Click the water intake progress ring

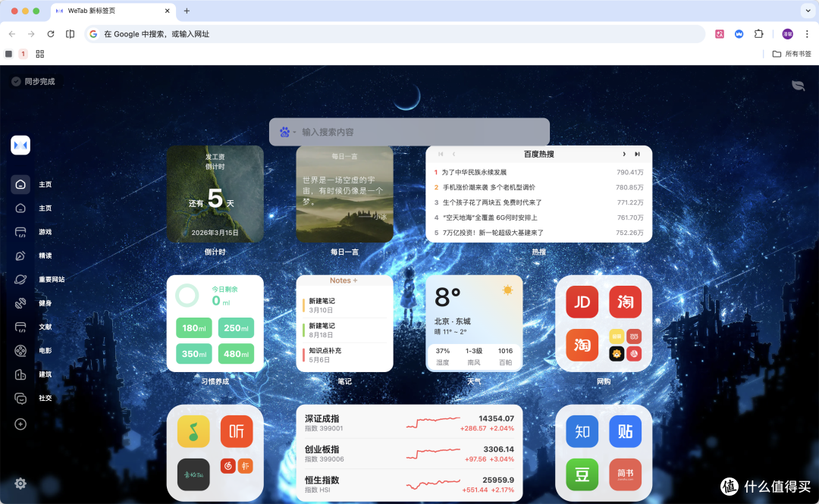coord(187,296)
